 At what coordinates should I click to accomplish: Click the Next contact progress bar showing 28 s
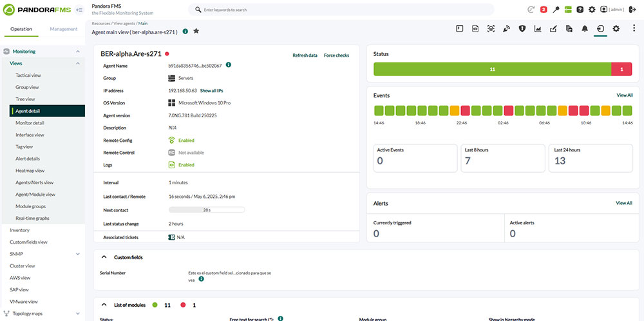click(207, 210)
